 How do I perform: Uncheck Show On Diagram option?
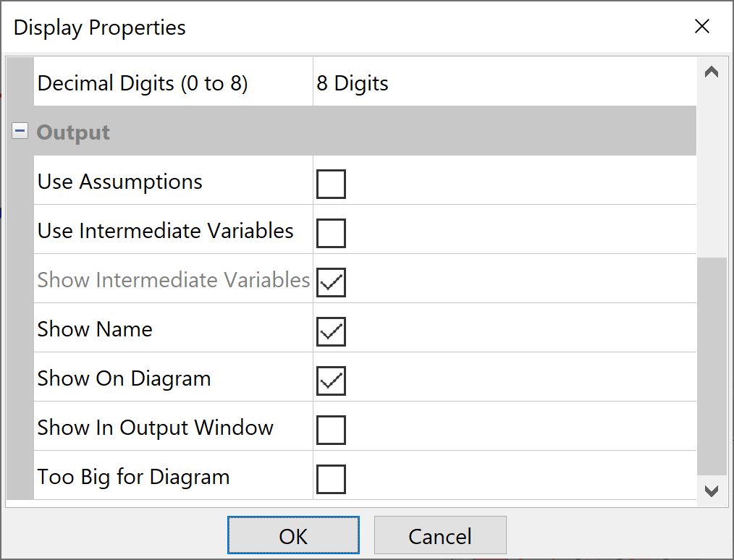(331, 381)
